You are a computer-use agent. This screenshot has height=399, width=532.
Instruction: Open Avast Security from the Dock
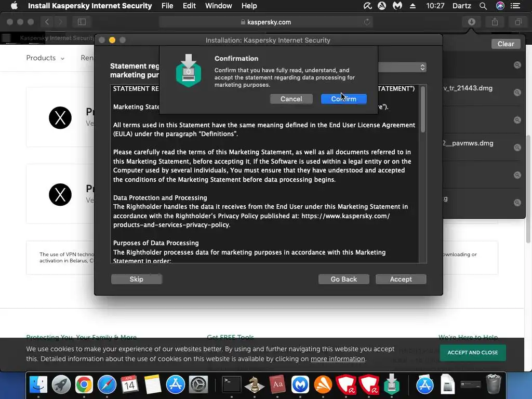click(x=323, y=385)
